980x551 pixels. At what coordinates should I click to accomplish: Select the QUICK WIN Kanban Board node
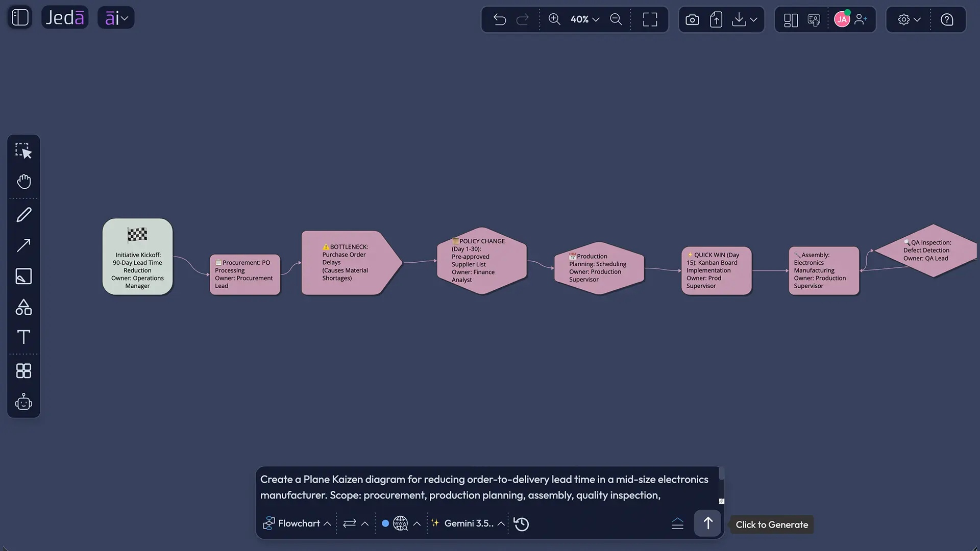(x=717, y=270)
